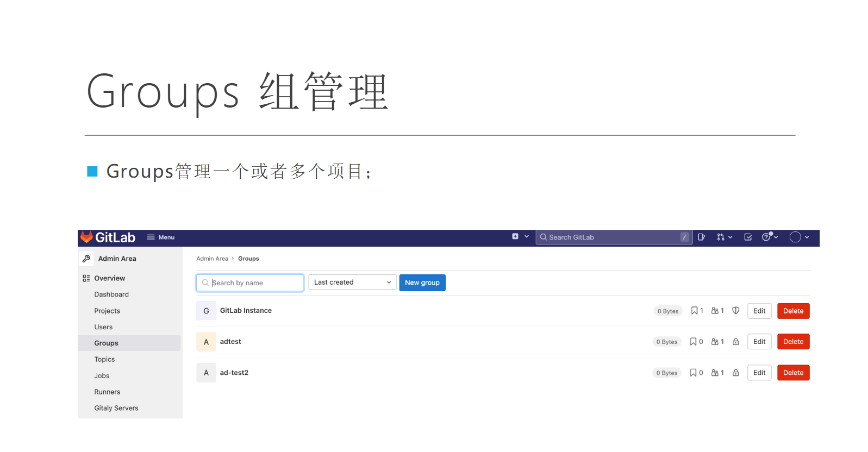
Task: Open the issues icon in top bar
Action: pos(702,237)
